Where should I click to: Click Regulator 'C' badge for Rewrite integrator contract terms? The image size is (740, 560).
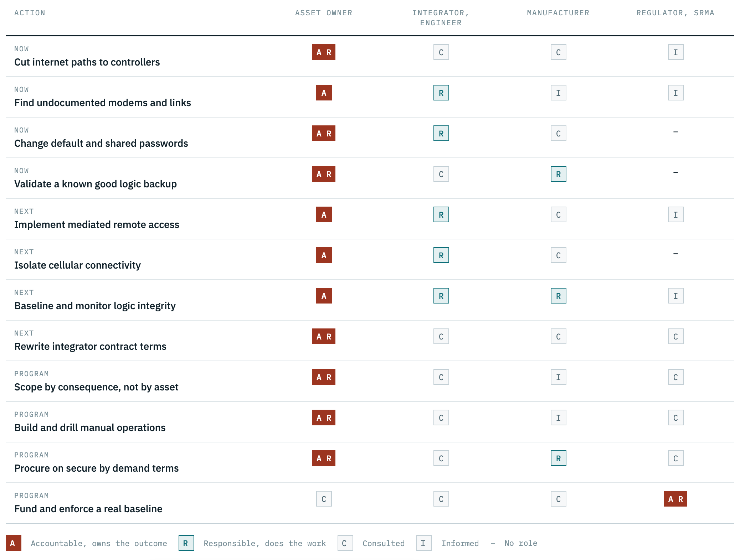(x=675, y=336)
